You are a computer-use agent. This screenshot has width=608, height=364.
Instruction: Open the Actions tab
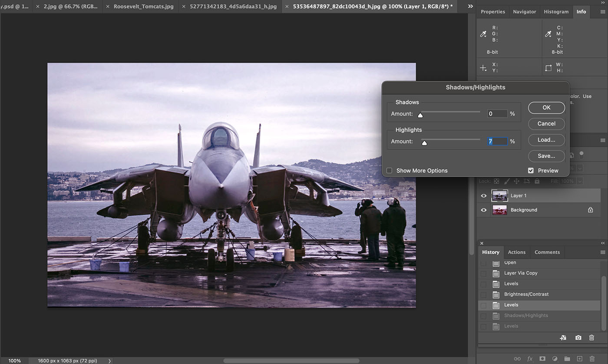(x=517, y=252)
